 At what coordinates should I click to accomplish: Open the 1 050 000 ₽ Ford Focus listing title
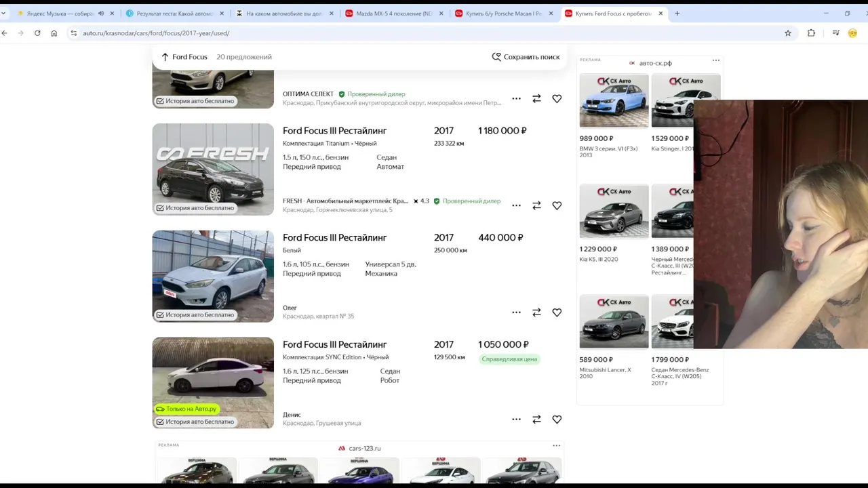point(334,345)
